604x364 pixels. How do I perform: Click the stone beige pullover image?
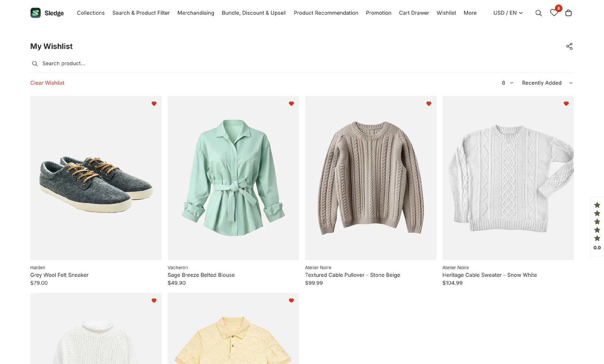371,178
